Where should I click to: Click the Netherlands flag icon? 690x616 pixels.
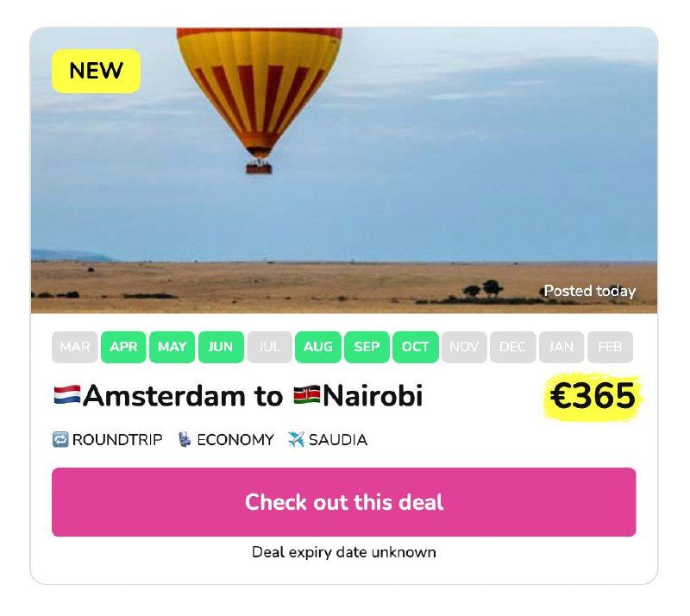pos(67,395)
